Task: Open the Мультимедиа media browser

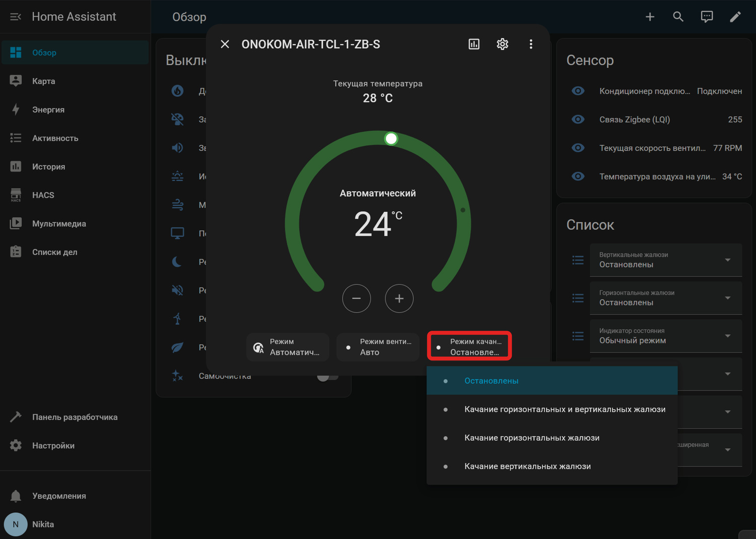Action: [75, 223]
